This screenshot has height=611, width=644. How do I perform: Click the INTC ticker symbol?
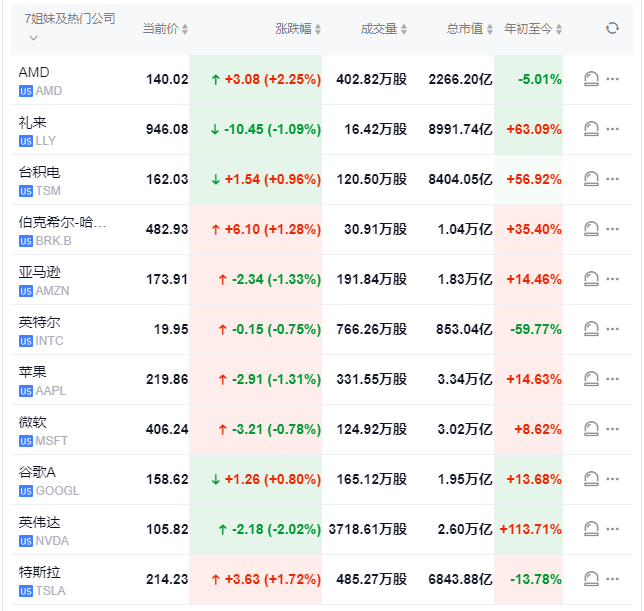pyautogui.click(x=49, y=341)
